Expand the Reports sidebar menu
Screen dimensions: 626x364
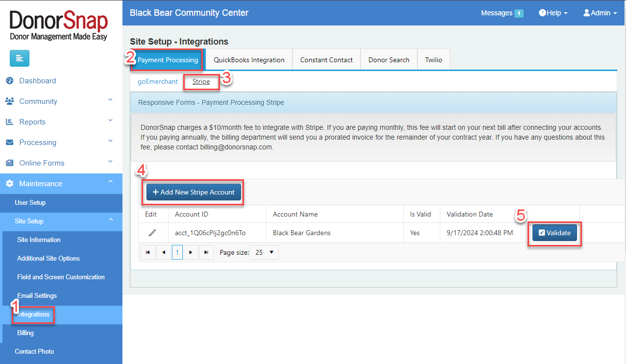pos(32,122)
